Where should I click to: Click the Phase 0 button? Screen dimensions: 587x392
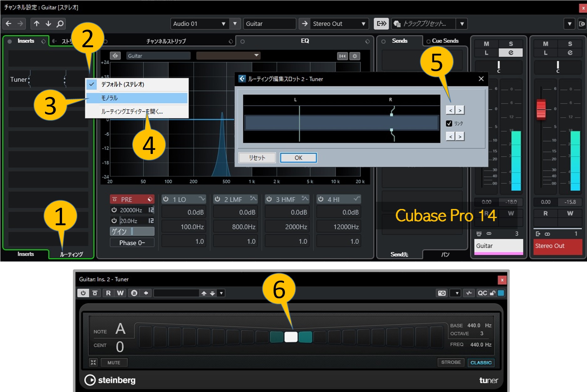(132, 243)
